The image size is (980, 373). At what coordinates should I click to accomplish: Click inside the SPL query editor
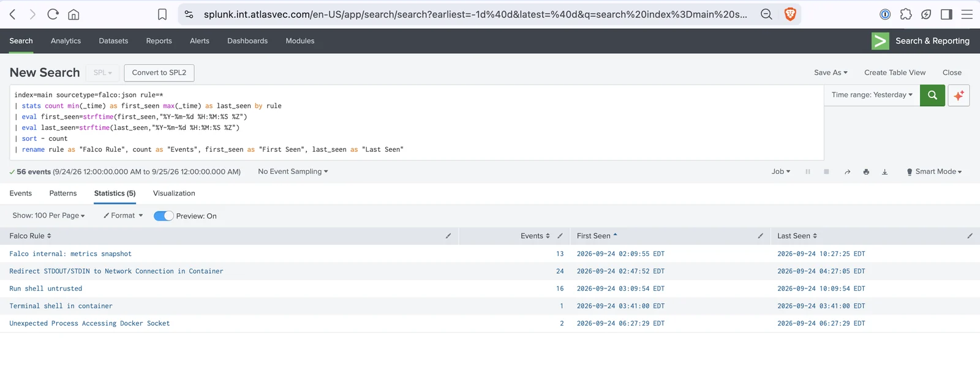(x=417, y=122)
